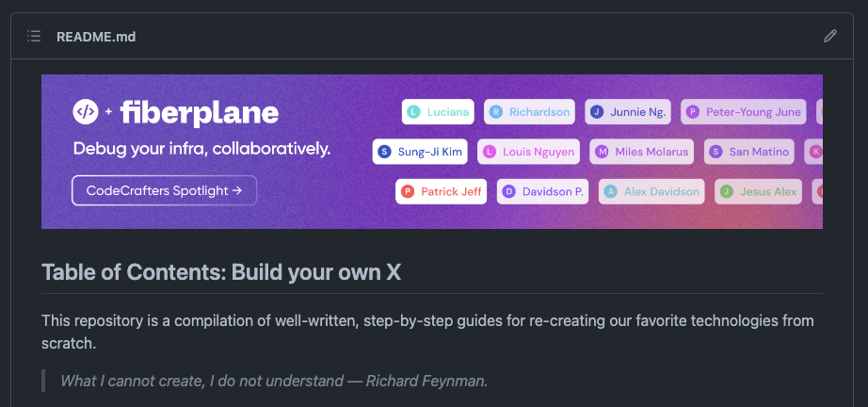
Task: Click the 'This repository is a compilation' paragraph
Action: 428,332
